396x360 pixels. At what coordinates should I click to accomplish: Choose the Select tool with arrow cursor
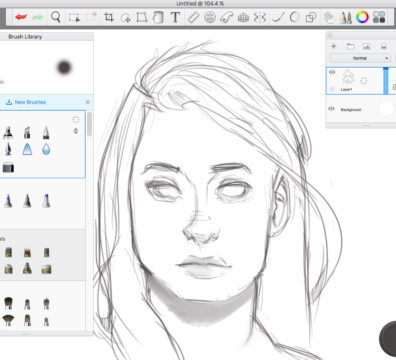(x=74, y=17)
